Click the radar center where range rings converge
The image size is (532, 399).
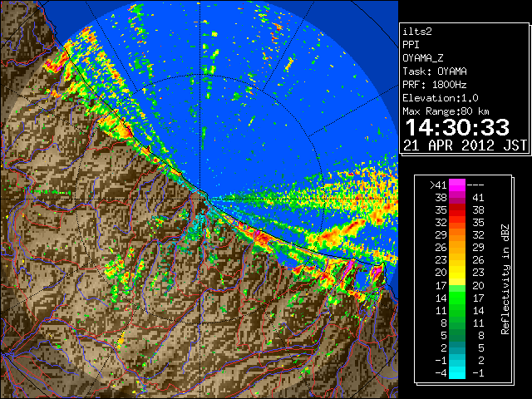coord(200,199)
